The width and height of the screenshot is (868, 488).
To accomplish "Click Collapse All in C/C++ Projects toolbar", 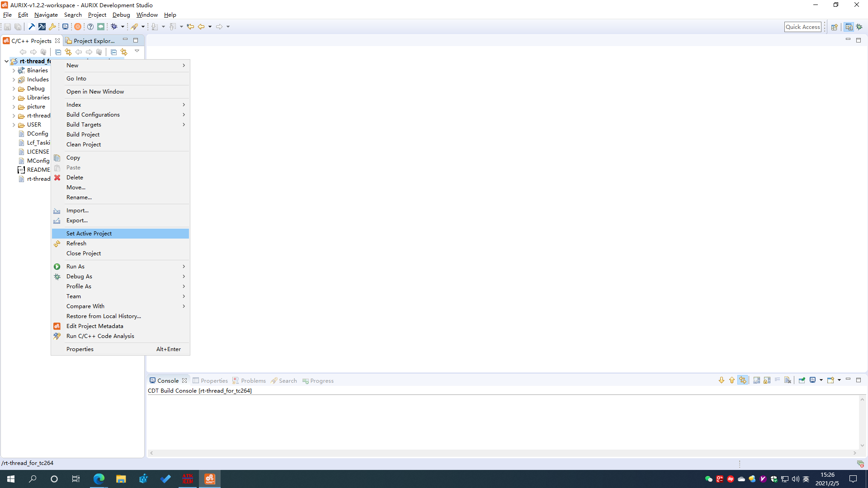I will [58, 52].
